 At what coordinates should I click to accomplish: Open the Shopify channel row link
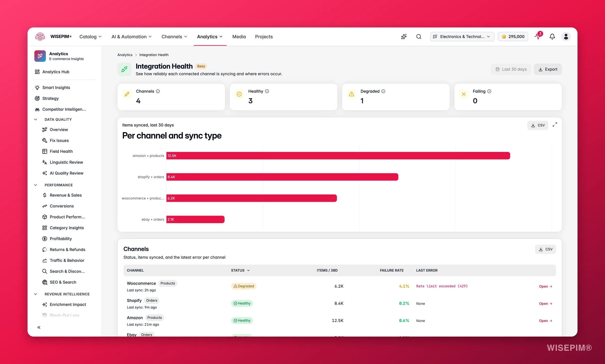(546, 304)
